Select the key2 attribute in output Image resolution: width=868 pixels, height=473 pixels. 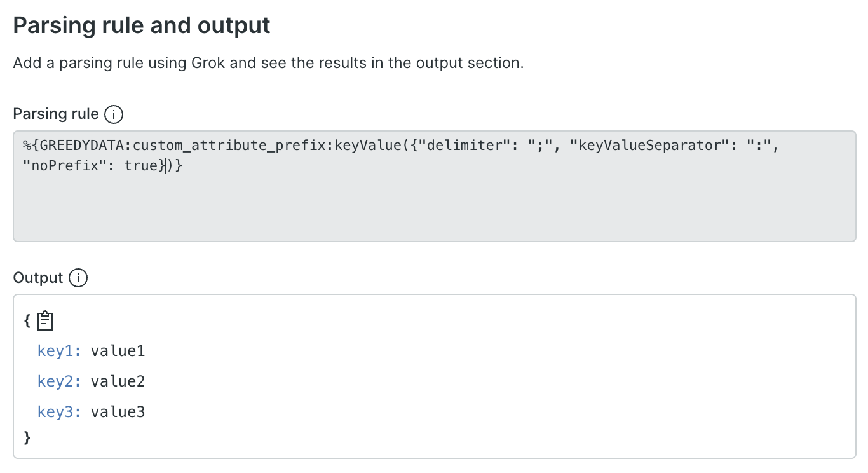pos(56,381)
